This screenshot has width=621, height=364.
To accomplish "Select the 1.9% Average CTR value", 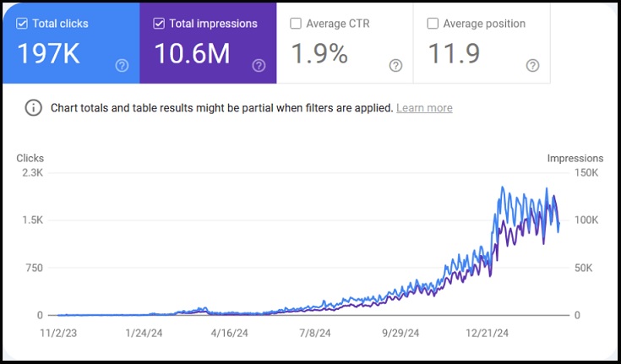I will (x=319, y=55).
